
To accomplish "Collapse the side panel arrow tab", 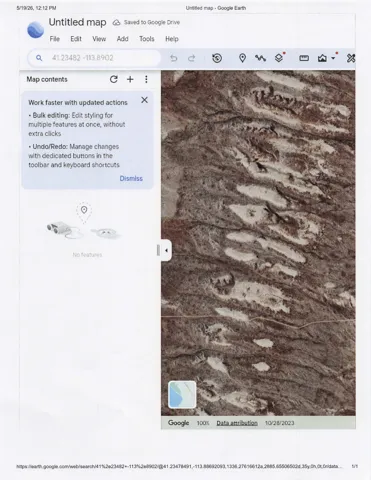I will [166, 250].
